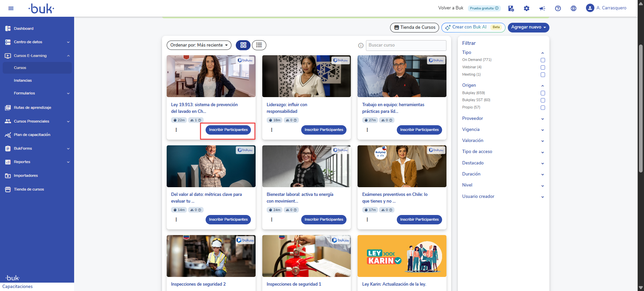Click the Plan de capacitación sidebar icon
This screenshot has width=644, height=291.
coord(8,135)
